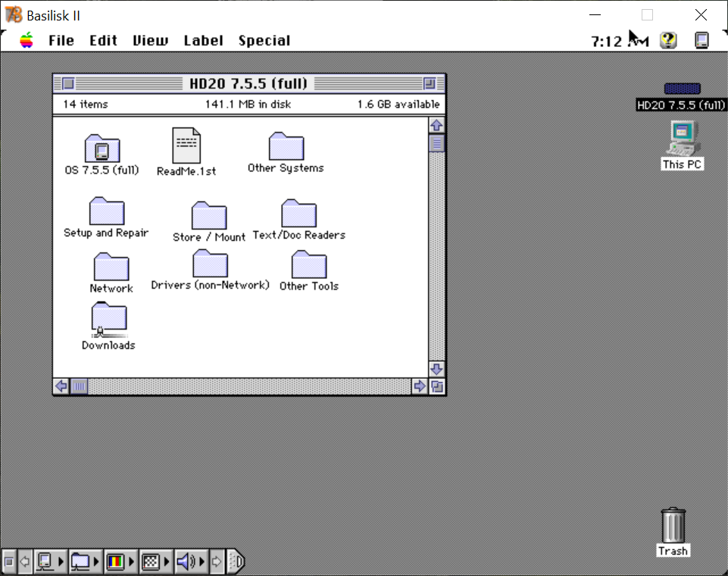The width and height of the screenshot is (728, 576).
Task: Select the ReadMe.1st document icon
Action: (x=186, y=145)
